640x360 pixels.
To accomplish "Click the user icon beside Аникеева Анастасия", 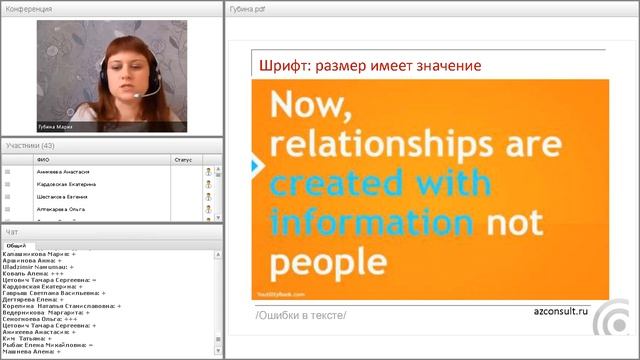I will tap(209, 172).
